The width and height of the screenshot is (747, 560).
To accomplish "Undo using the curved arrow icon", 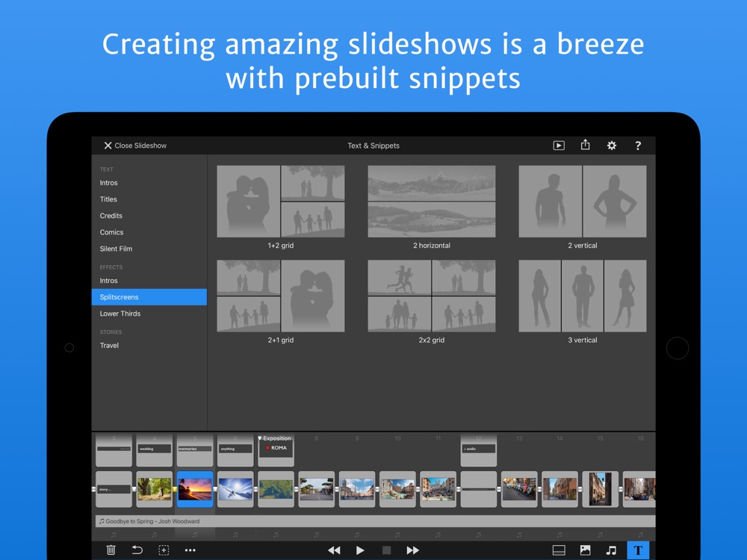I will pyautogui.click(x=137, y=550).
